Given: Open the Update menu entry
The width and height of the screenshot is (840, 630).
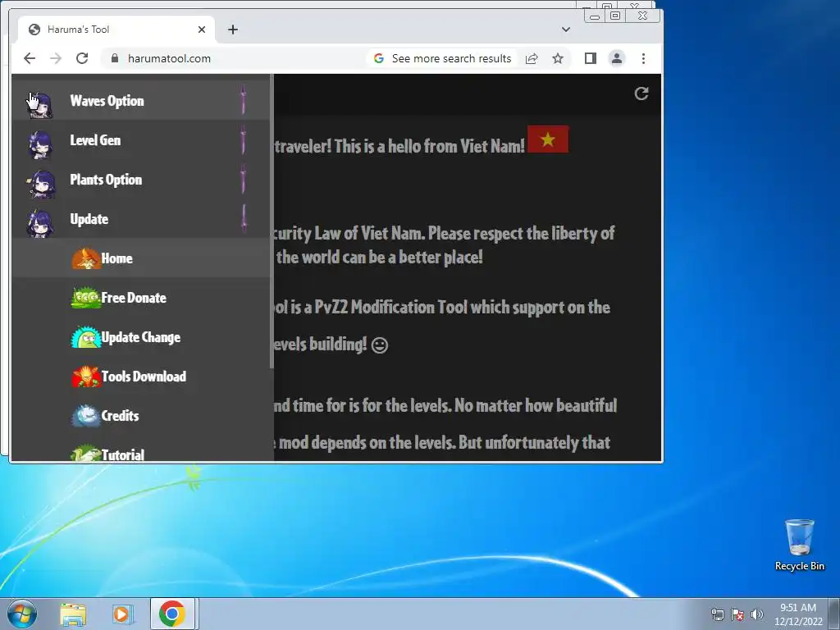Looking at the screenshot, I should (x=140, y=219).
